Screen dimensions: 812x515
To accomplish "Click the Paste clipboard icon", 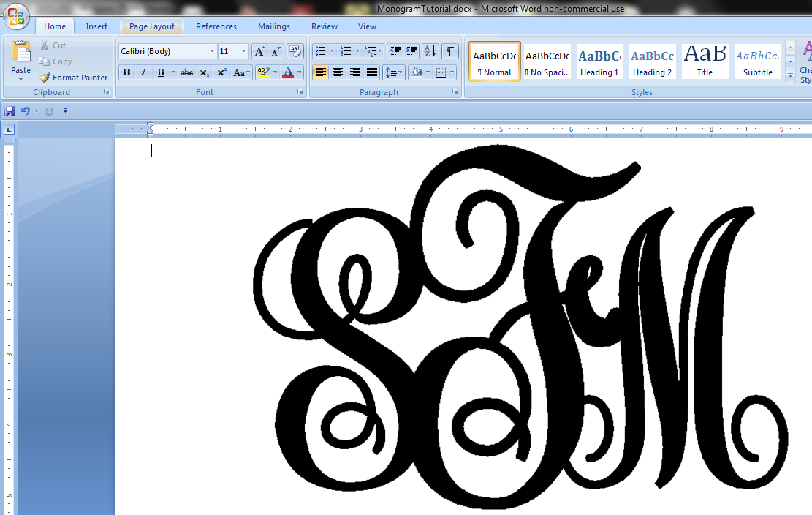I will 20,52.
